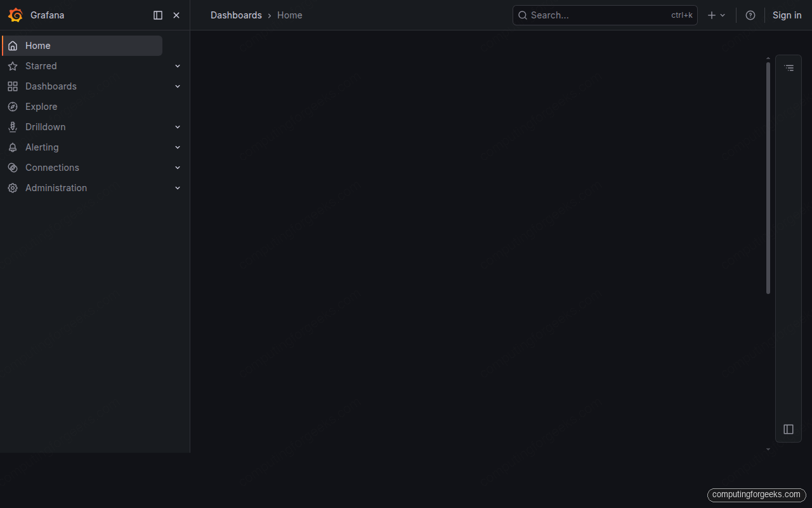Click the Drilldown icon in sidebar
Viewport: 812px width, 508px height.
click(13, 126)
